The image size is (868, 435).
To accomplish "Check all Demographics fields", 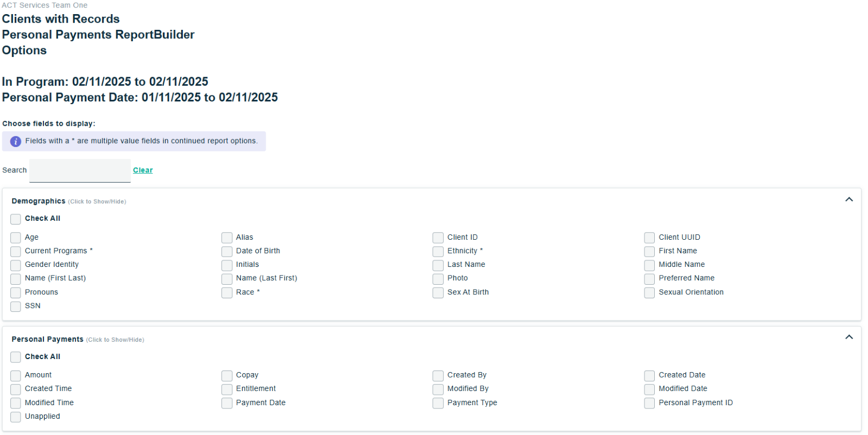I will tap(16, 219).
